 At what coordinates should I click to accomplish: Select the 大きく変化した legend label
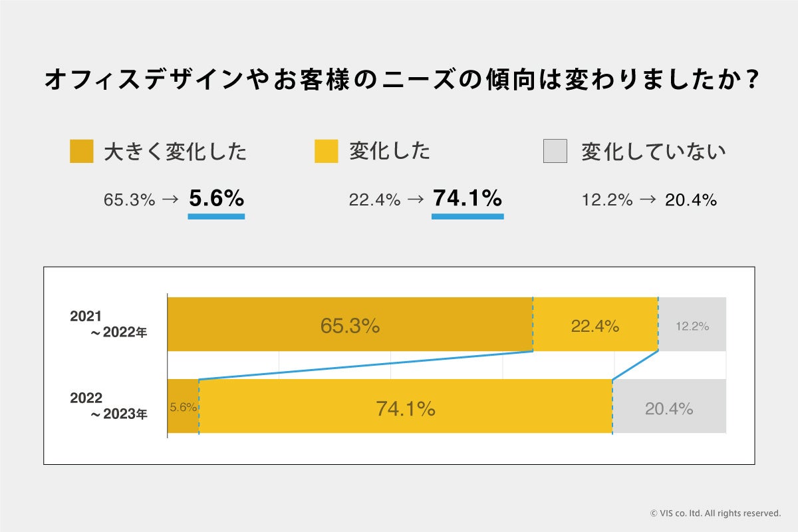pyautogui.click(x=176, y=152)
